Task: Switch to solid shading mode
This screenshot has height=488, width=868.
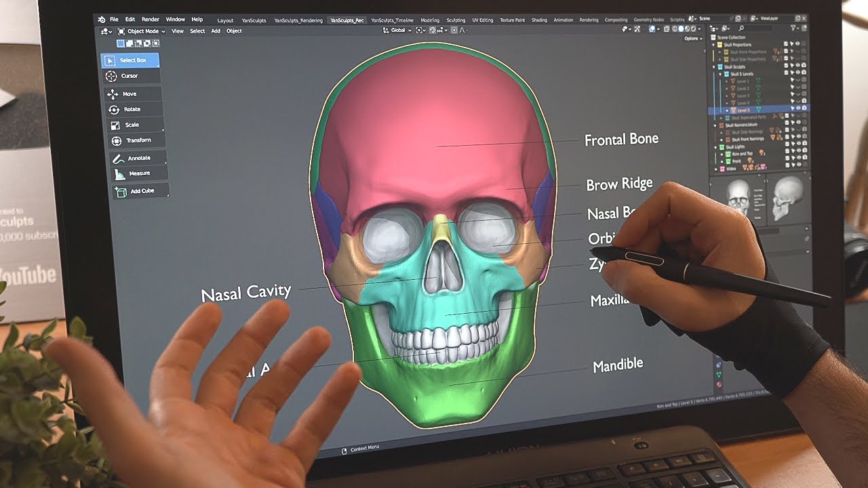Action: [681, 29]
